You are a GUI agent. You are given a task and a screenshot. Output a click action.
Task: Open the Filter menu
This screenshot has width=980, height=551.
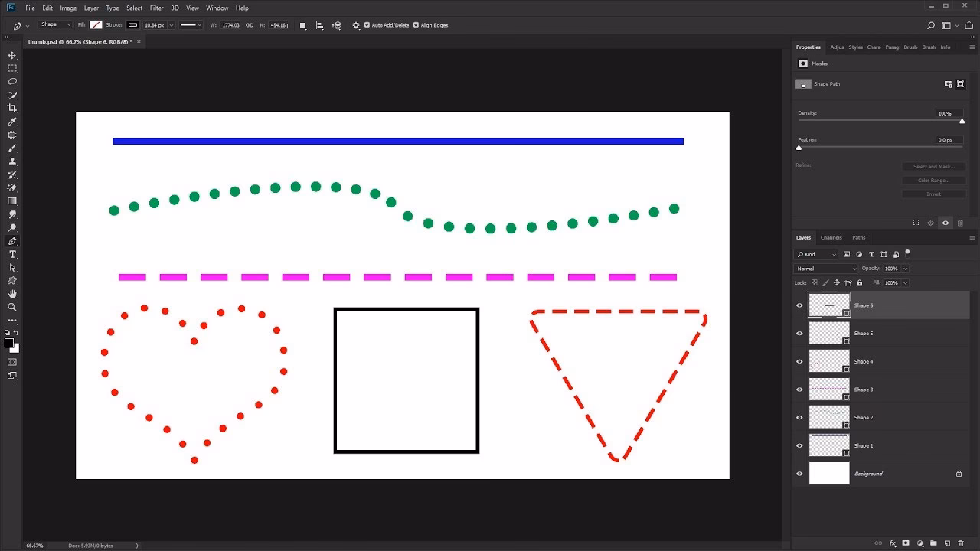[x=156, y=8]
